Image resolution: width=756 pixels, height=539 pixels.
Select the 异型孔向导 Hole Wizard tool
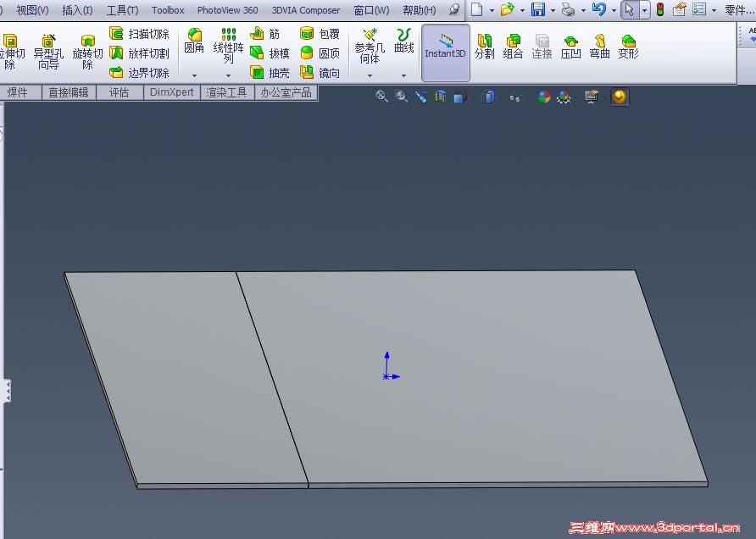48,52
